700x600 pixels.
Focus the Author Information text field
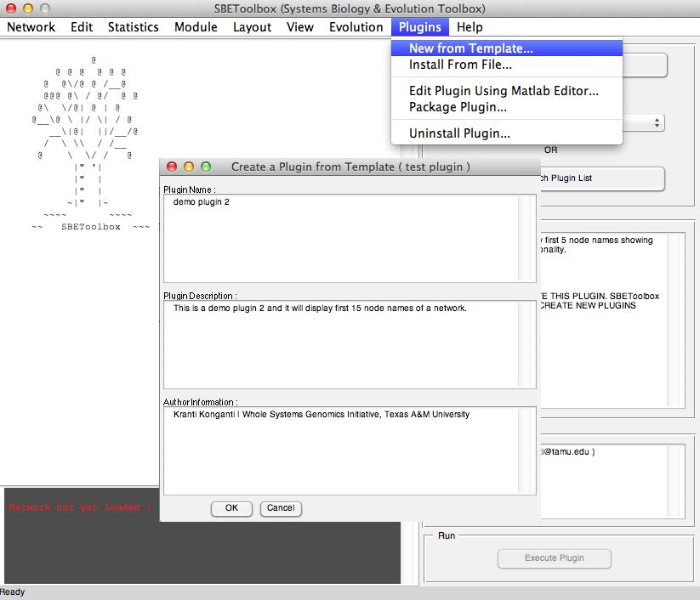pyautogui.click(x=350, y=450)
